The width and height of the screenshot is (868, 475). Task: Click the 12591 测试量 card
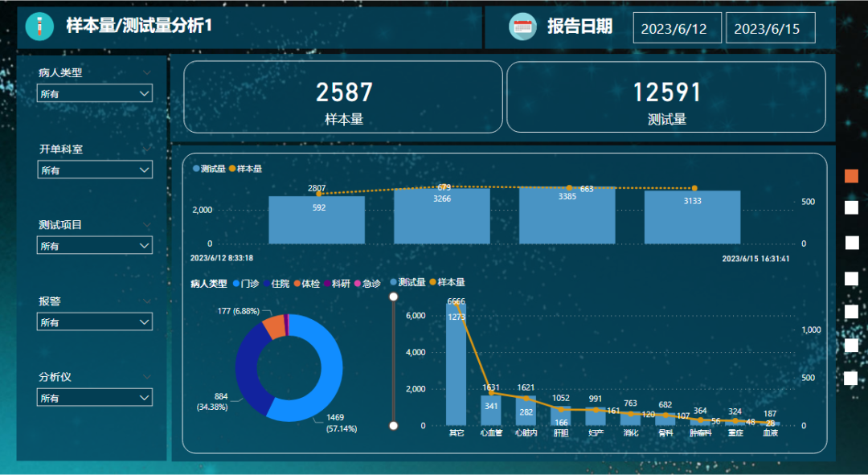[666, 97]
